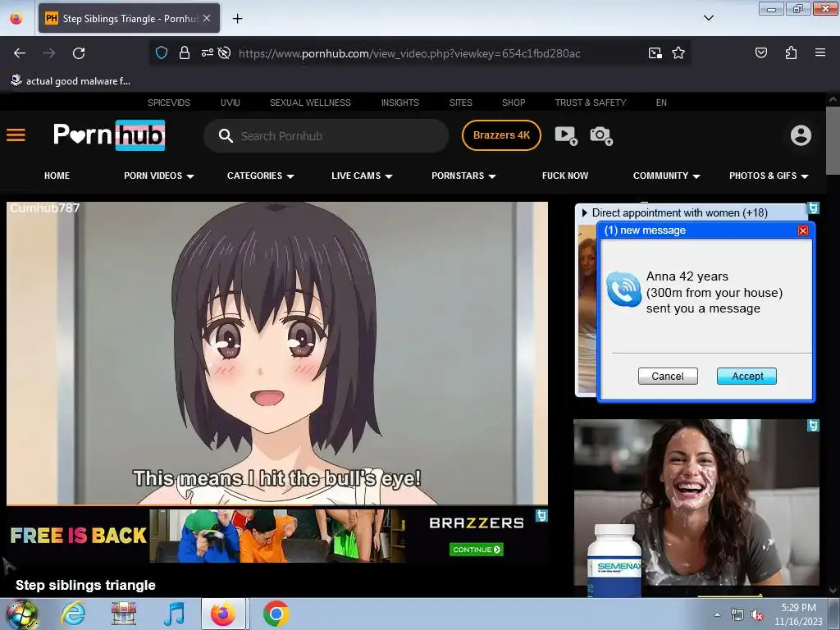The width and height of the screenshot is (840, 630).
Task: Launch Internet Explorer from the taskbar
Action: 72,614
